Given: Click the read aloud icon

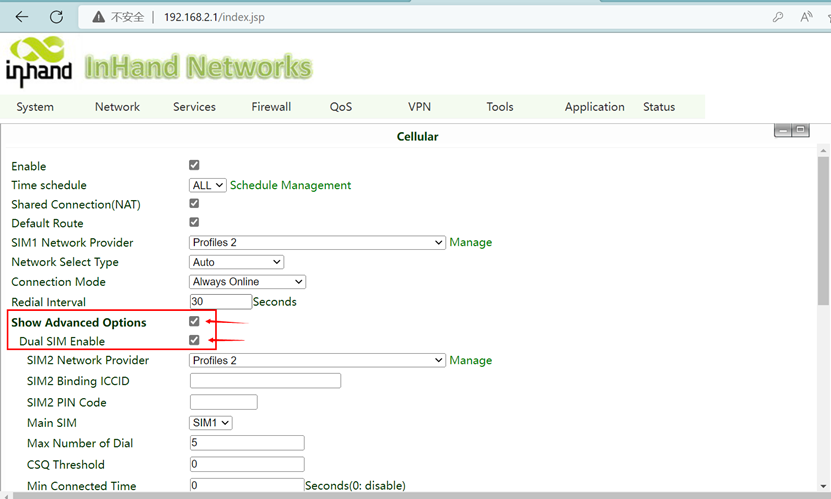Looking at the screenshot, I should pos(806,17).
